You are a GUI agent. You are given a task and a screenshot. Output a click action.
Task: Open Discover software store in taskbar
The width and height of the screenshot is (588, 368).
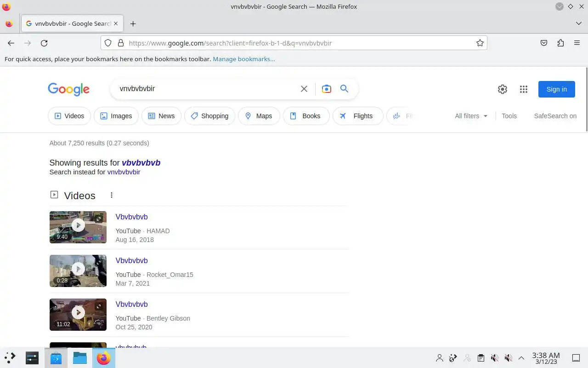[x=56, y=357]
